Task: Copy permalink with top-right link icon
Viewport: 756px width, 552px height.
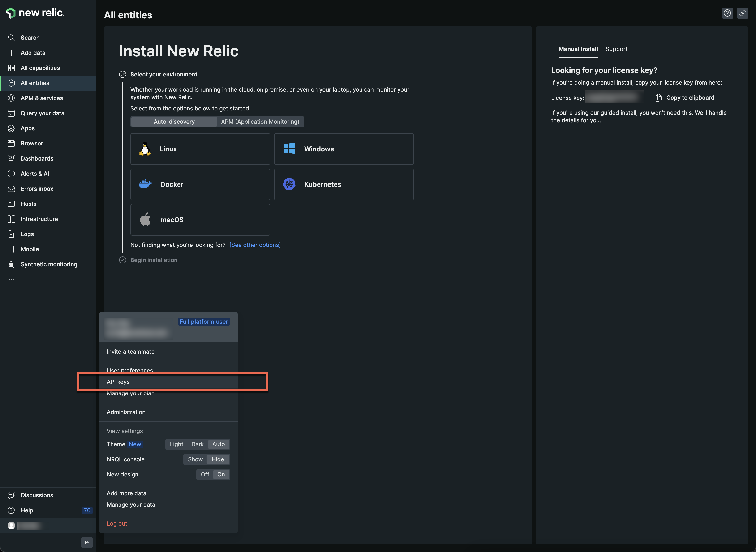Action: [742, 13]
